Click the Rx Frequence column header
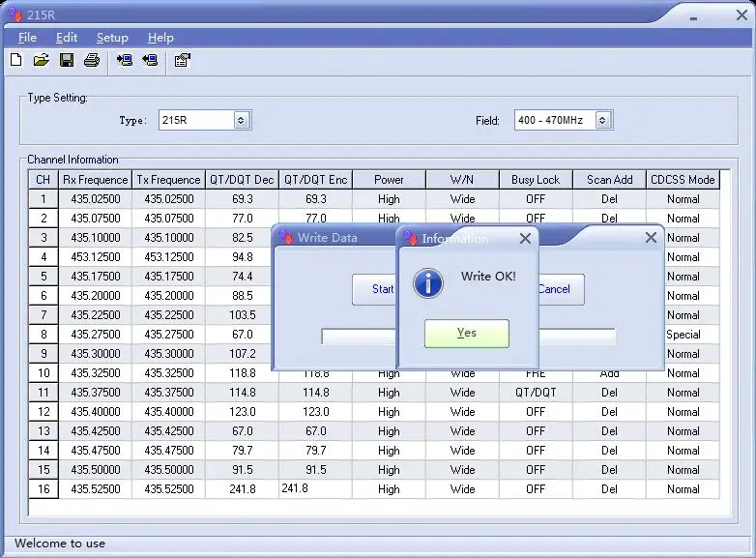 (96, 180)
